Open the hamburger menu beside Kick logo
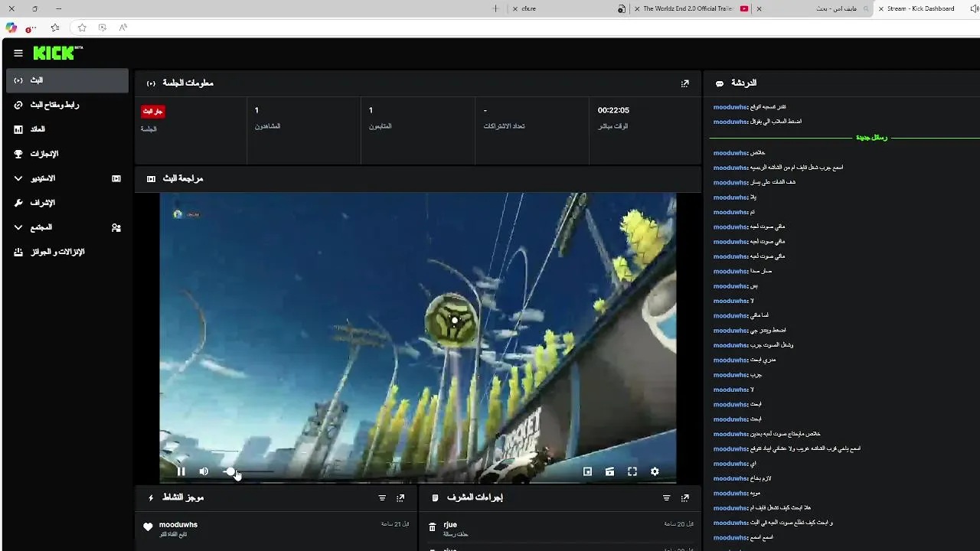Image resolution: width=980 pixels, height=551 pixels. (18, 53)
